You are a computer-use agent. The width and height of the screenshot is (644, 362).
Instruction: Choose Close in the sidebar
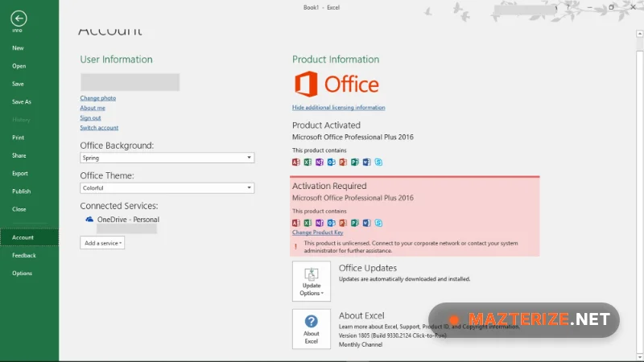click(19, 209)
